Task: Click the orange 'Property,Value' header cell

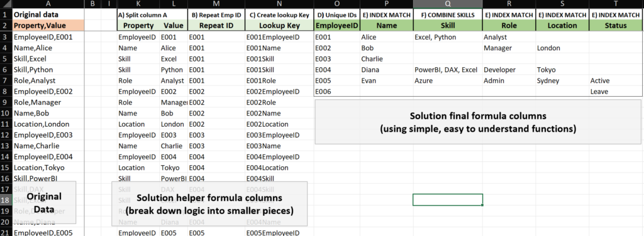Action: click(48, 25)
